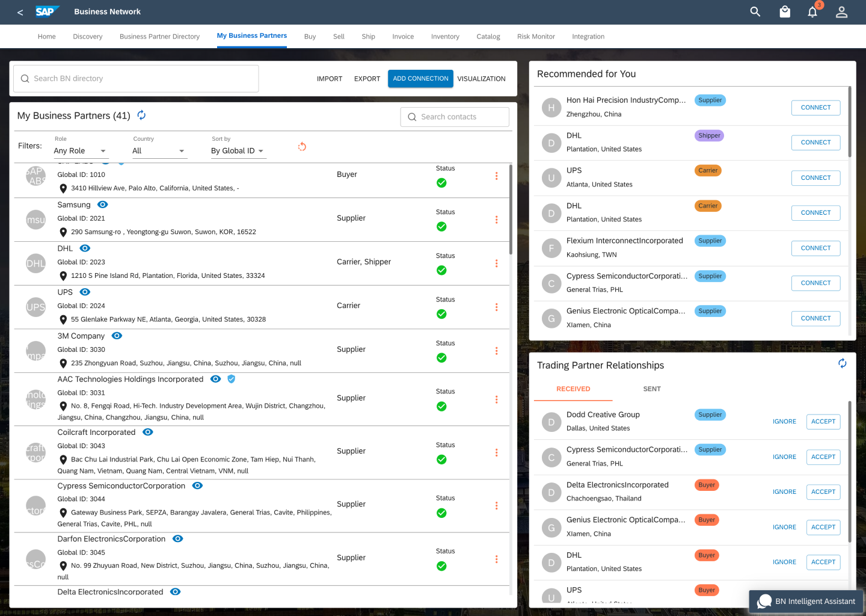Open notifications bell with 3 badge
This screenshot has width=866, height=616.
click(x=812, y=11)
